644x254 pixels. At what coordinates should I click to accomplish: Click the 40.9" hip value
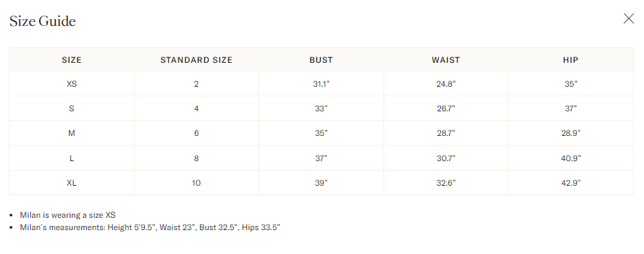coord(570,158)
